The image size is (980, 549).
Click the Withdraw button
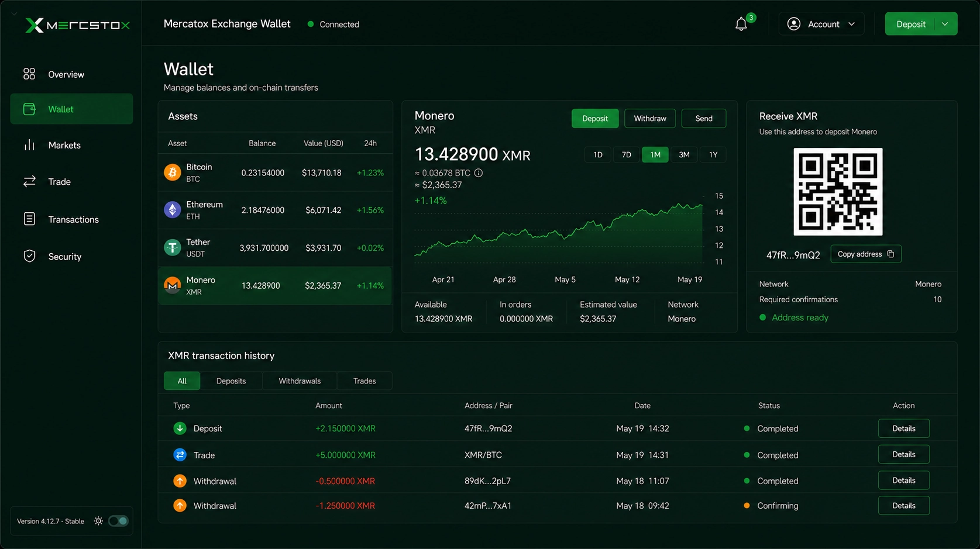pyautogui.click(x=650, y=118)
